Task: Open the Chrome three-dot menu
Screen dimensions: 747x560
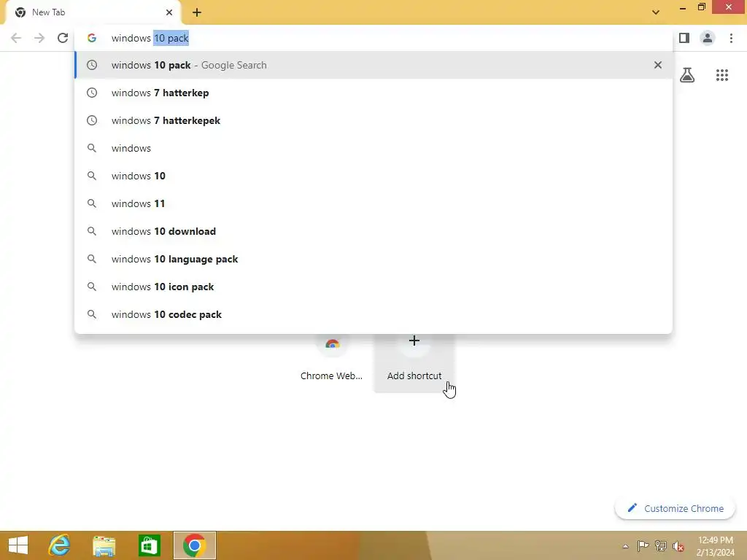Action: [x=731, y=38]
